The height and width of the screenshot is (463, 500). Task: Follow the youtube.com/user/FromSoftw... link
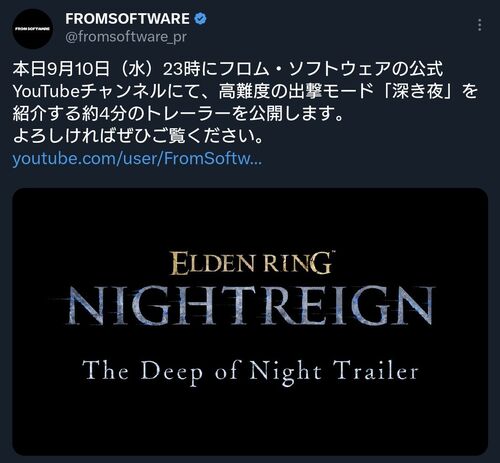[x=137, y=159]
